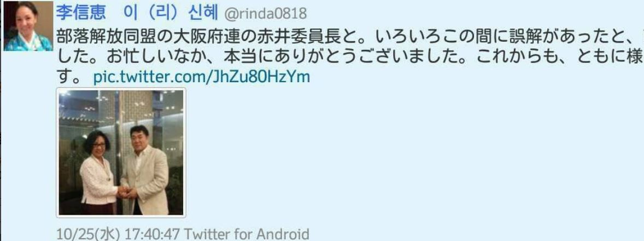The width and height of the screenshot is (644, 241).
Task: Enlarge the attached photo thumbnail
Action: pos(121,152)
